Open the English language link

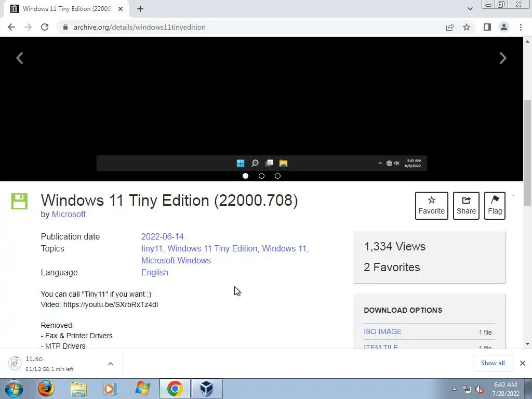[x=155, y=272]
